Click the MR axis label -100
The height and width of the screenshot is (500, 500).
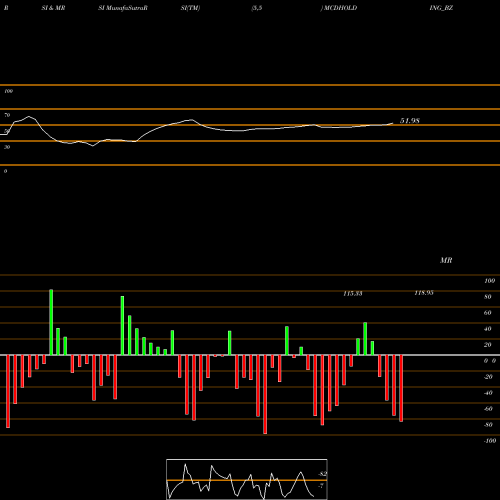click(x=490, y=441)
